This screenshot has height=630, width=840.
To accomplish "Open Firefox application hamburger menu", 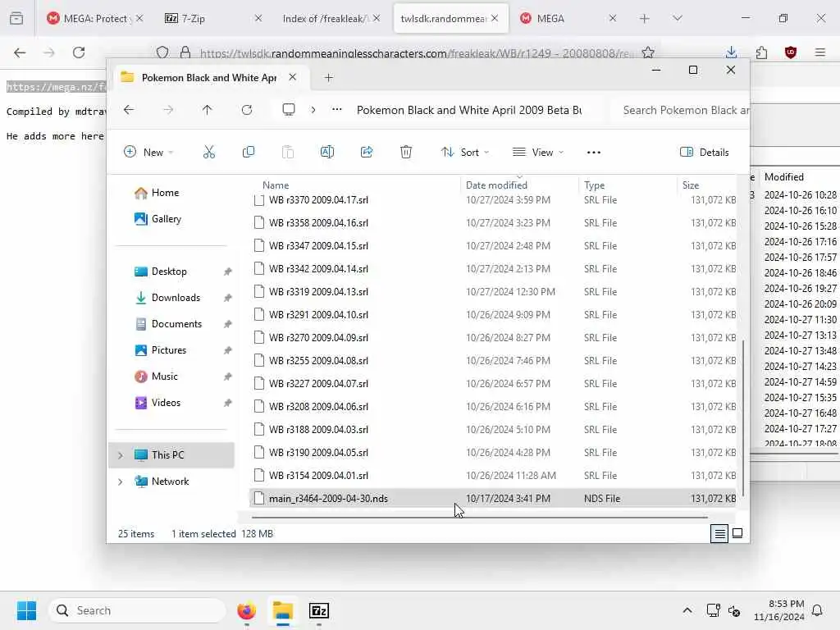I will [820, 52].
